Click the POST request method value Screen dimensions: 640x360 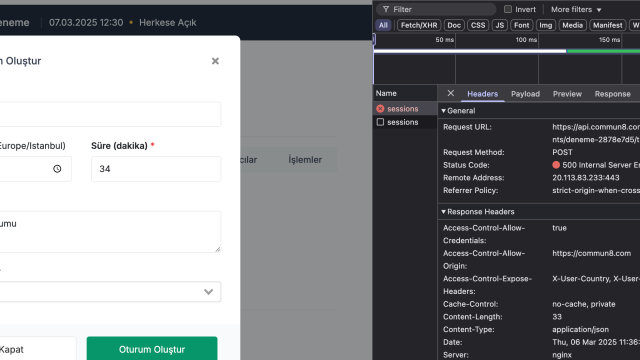click(562, 152)
